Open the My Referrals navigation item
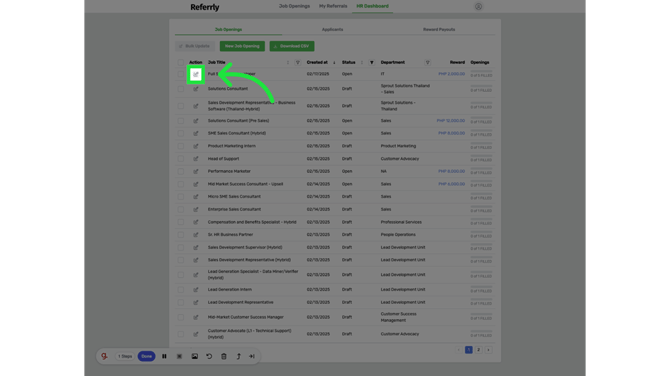 (x=333, y=6)
